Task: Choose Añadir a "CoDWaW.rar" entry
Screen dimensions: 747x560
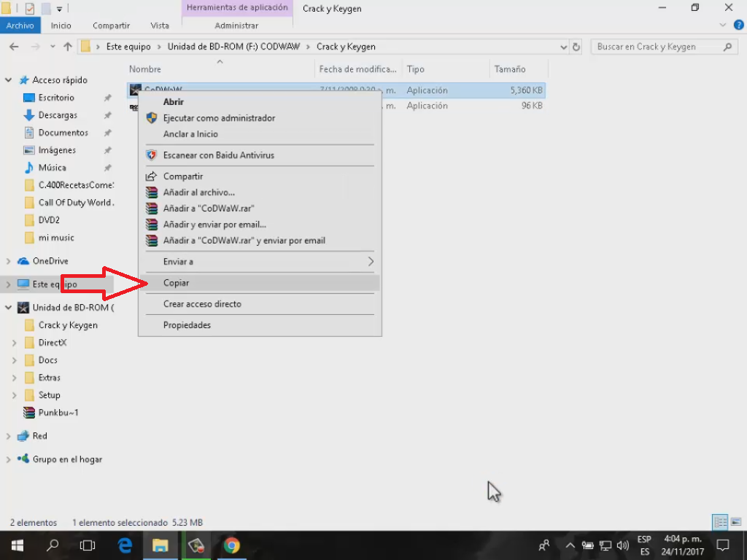Action: pos(260,209)
